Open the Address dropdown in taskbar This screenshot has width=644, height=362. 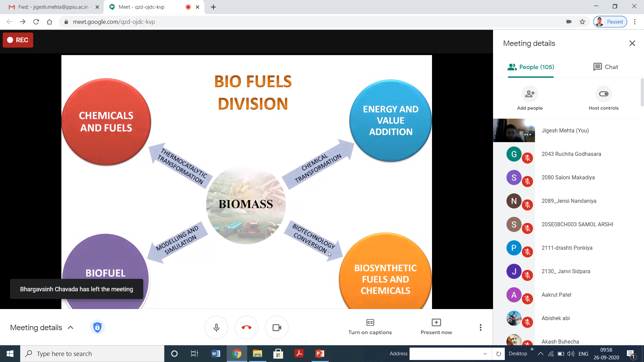click(485, 354)
